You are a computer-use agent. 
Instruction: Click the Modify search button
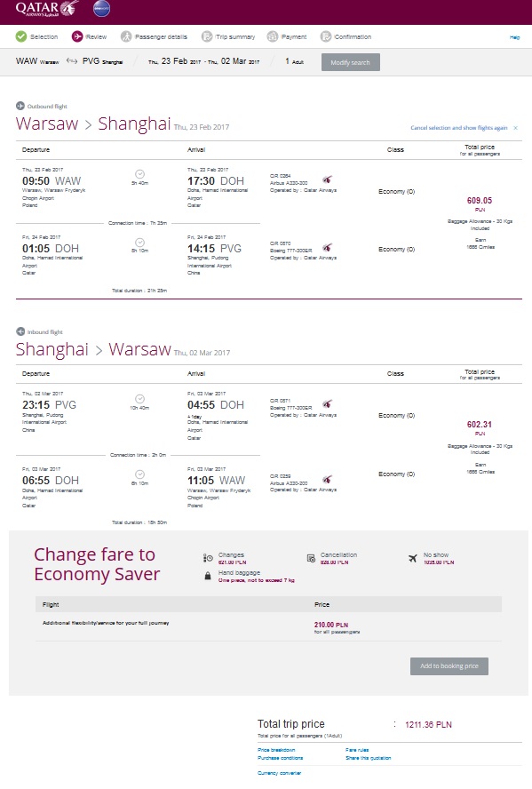click(351, 62)
